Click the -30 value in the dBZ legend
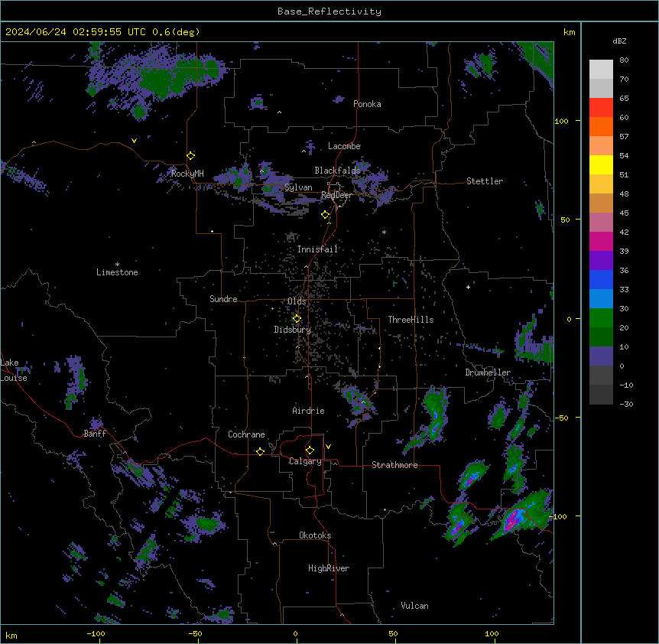This screenshot has height=644, width=659. pyautogui.click(x=626, y=405)
